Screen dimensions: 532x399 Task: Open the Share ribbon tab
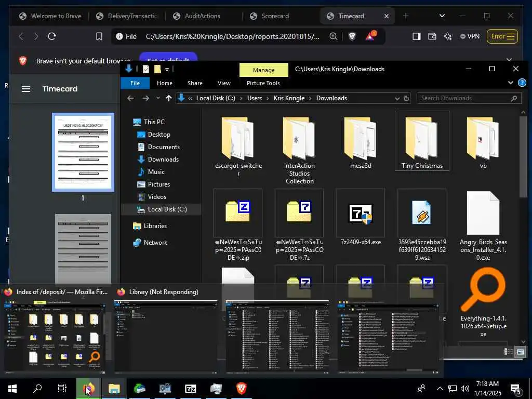(x=195, y=83)
